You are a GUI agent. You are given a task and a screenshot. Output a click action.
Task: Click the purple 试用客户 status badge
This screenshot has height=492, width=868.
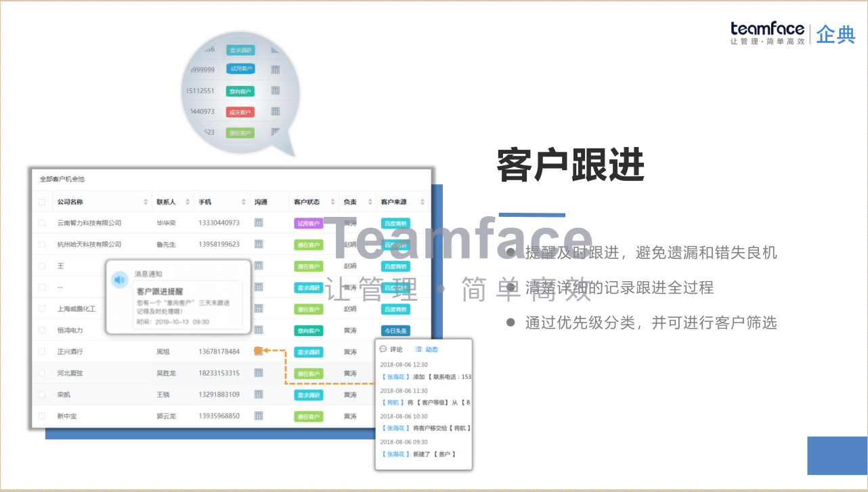[x=309, y=223]
